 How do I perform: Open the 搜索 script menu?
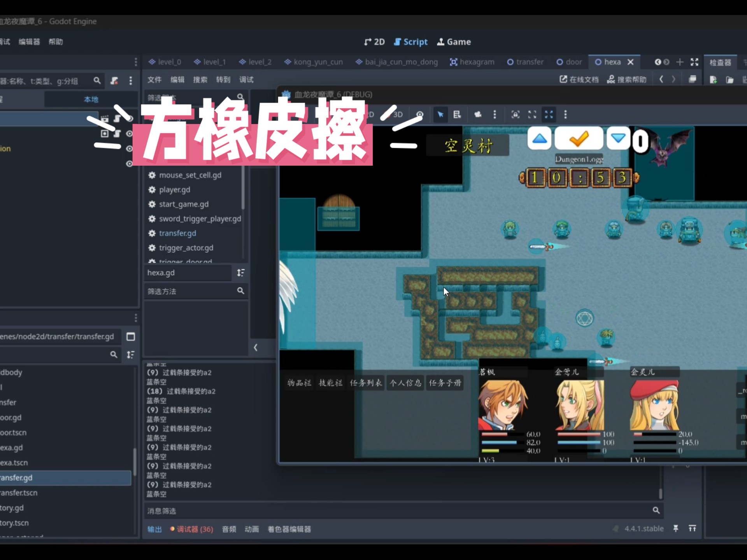tap(200, 79)
